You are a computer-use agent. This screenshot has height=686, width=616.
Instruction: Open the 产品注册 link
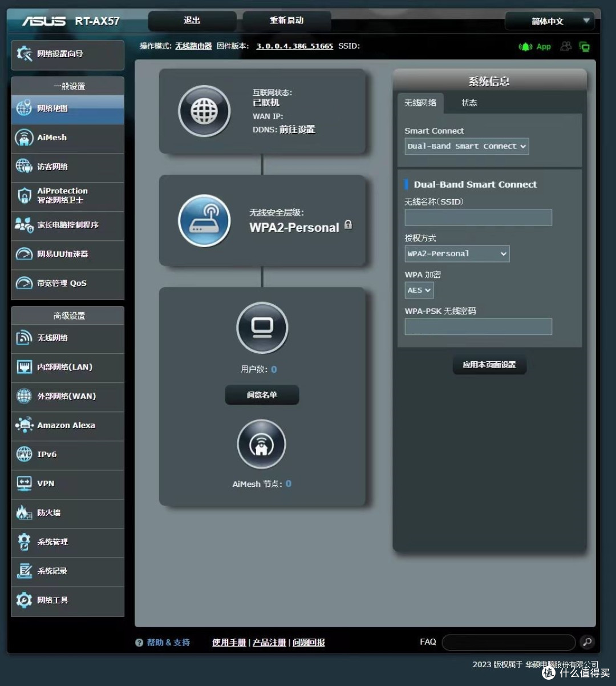click(269, 643)
